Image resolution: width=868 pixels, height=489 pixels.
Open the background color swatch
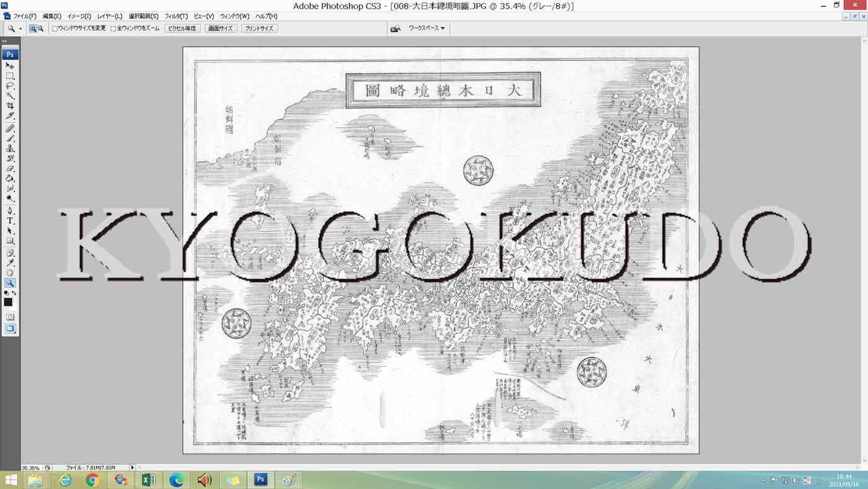14,307
